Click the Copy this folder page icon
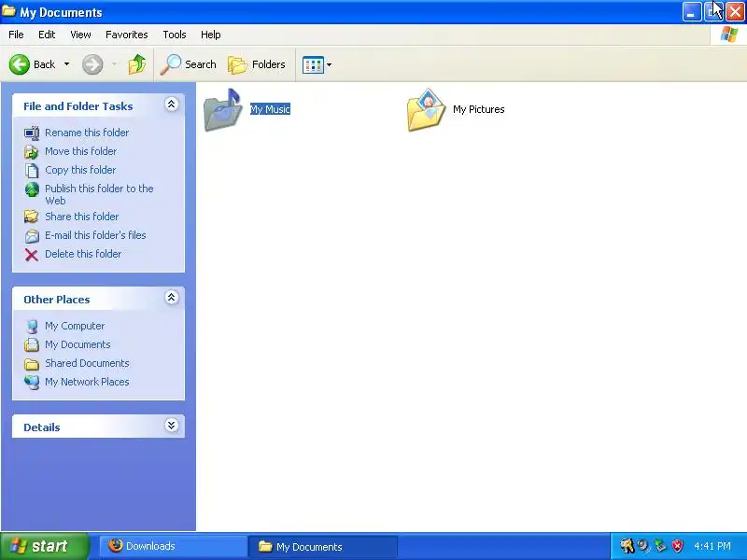 click(x=32, y=170)
